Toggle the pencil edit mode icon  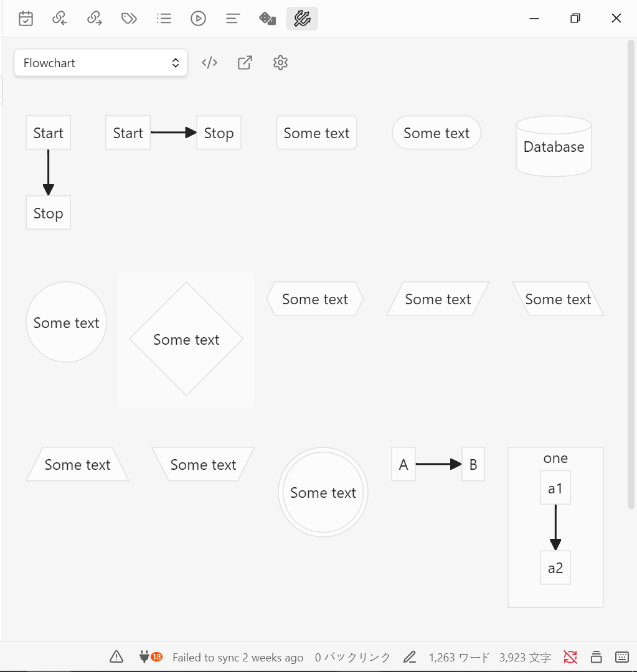[x=410, y=657]
